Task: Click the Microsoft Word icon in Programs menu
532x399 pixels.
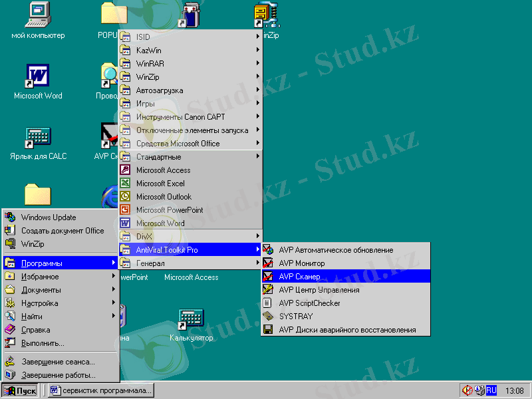Action: tap(125, 223)
